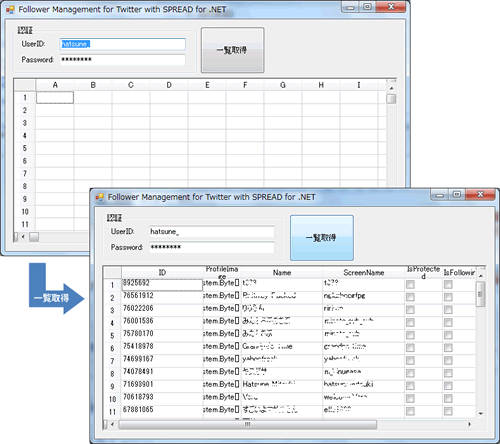Select all cells via back grid corner header
Image resolution: width=500 pixels, height=444 pixels.
pos(25,85)
